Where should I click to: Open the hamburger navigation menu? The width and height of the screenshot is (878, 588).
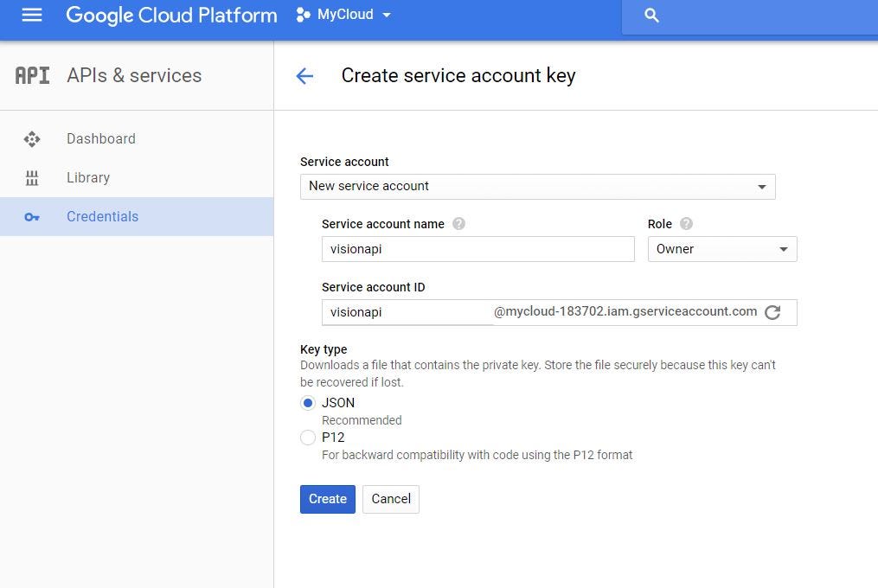point(32,15)
